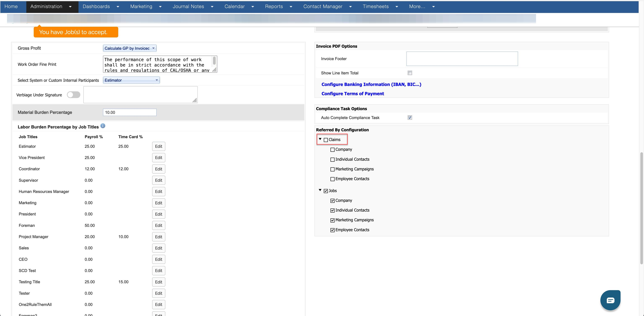Click the Timesheets menu arrow icon
The width and height of the screenshot is (644, 316).
pos(397,7)
